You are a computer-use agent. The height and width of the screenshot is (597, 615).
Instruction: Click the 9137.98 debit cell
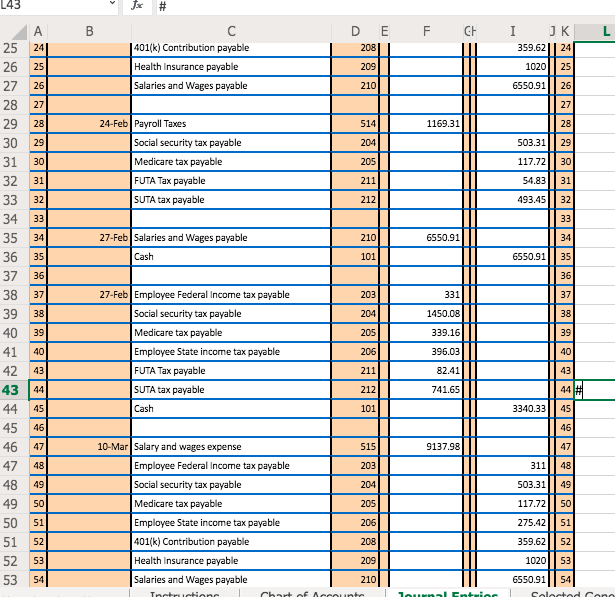pyautogui.click(x=426, y=447)
